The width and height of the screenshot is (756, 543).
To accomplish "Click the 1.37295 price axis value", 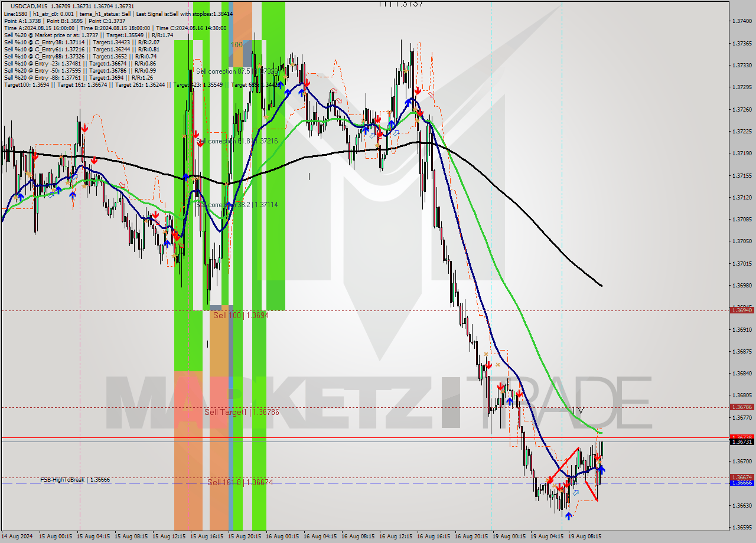I will click(741, 87).
